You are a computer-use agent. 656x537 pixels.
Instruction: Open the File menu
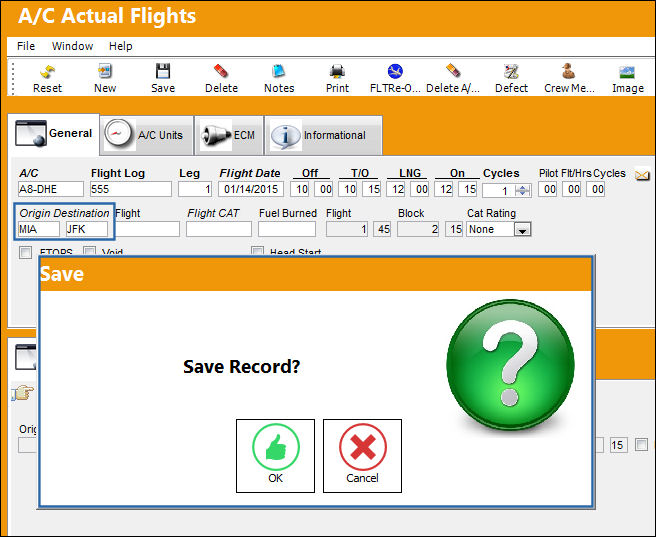pyautogui.click(x=26, y=46)
